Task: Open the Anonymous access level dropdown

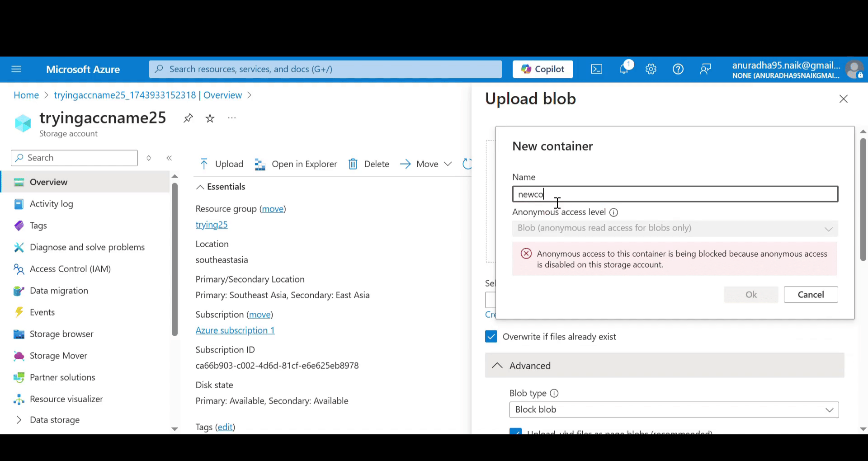Action: 675,228
